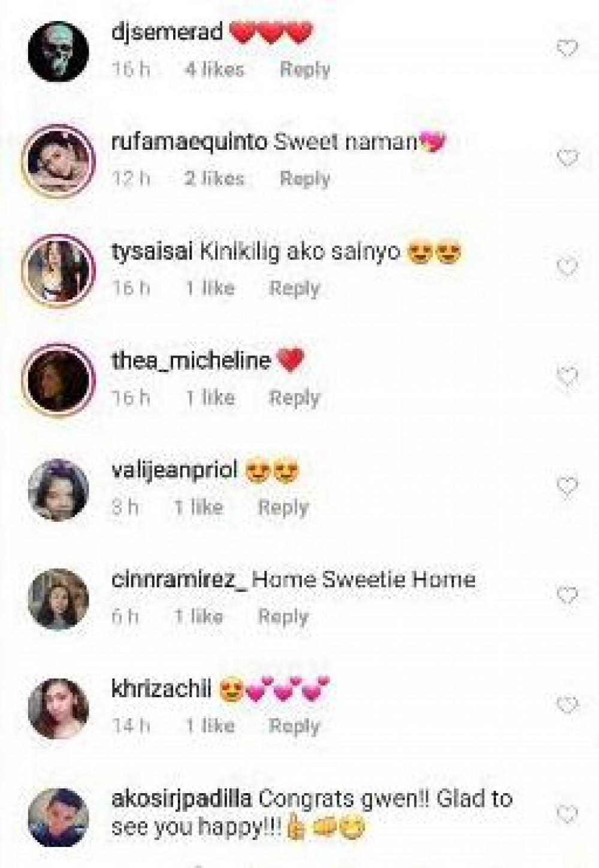This screenshot has height=868, width=599.
Task: Like djsemerad's comment with the heart icon
Action: tap(567, 49)
